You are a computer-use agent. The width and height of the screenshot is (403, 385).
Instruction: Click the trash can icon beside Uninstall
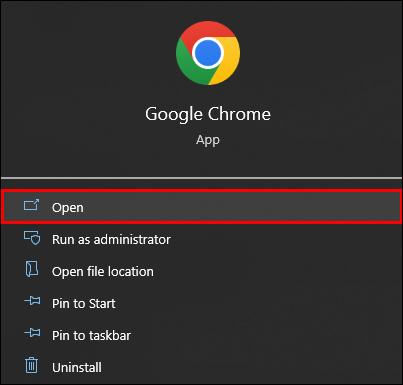(32, 365)
